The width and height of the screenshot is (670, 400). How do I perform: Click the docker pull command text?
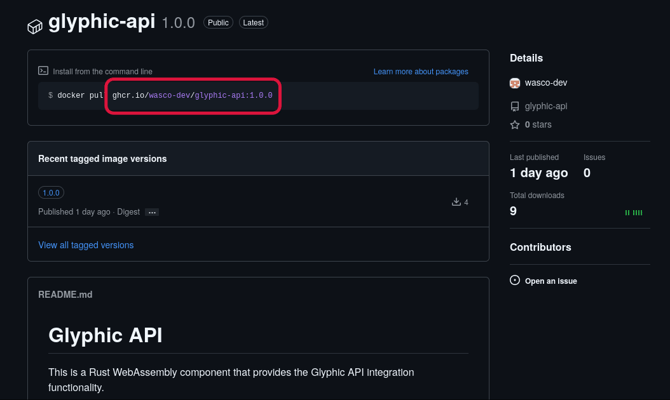(160, 96)
